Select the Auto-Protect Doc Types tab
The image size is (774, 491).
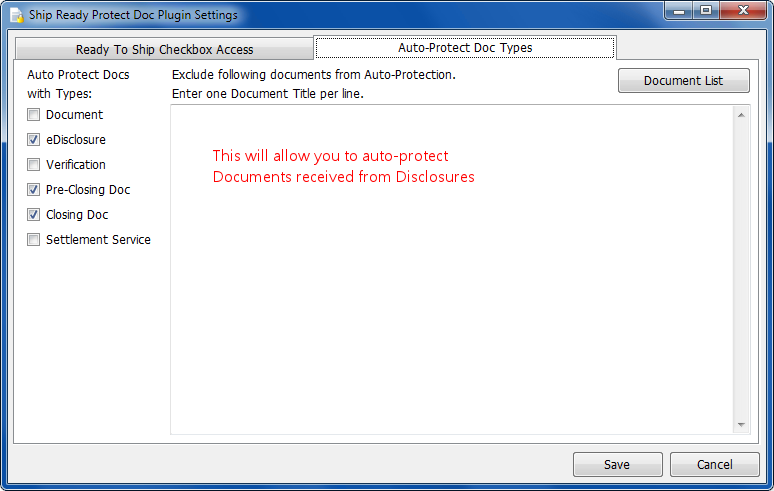click(x=465, y=47)
